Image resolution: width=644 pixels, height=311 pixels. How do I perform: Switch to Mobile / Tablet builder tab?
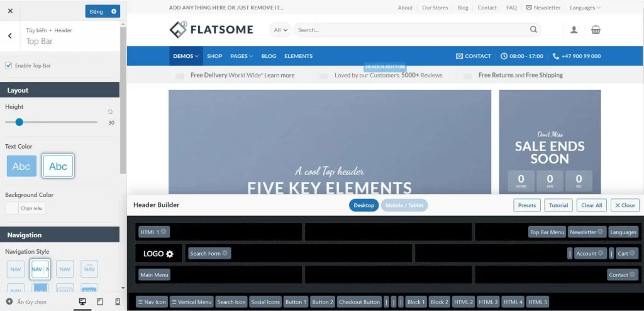[404, 205]
